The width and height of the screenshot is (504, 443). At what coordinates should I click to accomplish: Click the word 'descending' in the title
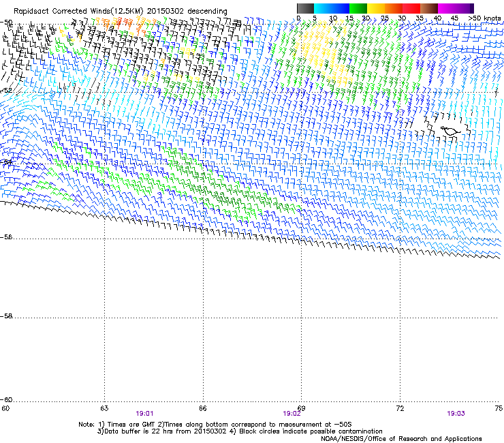tap(207, 12)
